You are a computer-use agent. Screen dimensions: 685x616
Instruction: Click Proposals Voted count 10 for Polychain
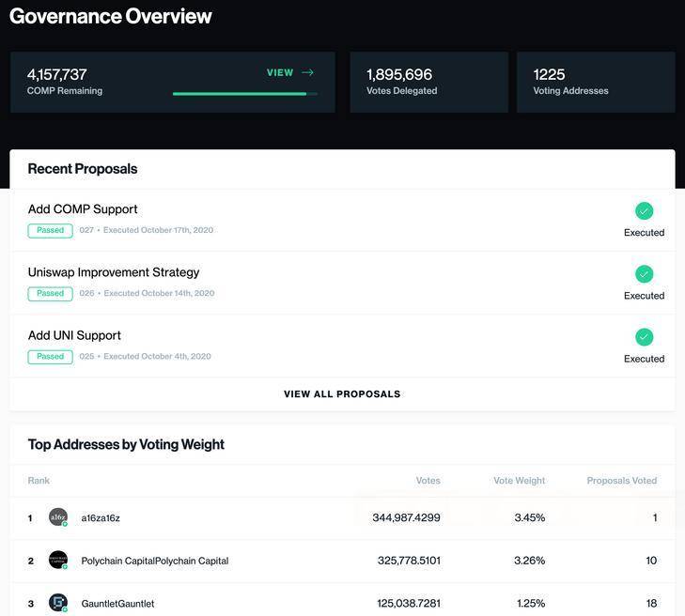pyautogui.click(x=651, y=561)
